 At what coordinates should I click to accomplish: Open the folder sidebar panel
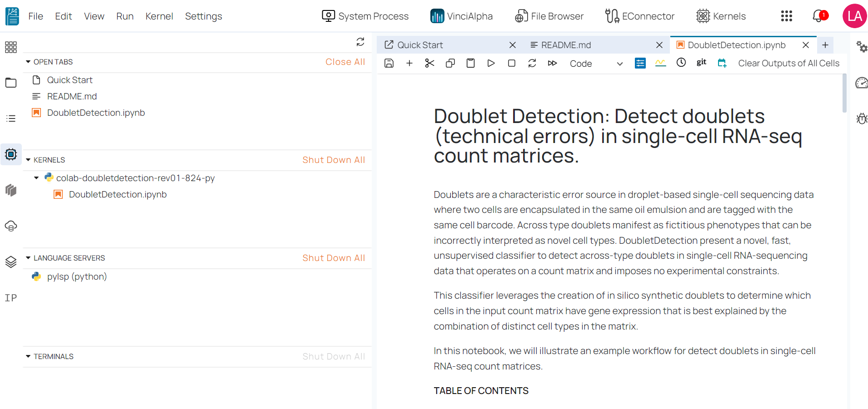11,83
